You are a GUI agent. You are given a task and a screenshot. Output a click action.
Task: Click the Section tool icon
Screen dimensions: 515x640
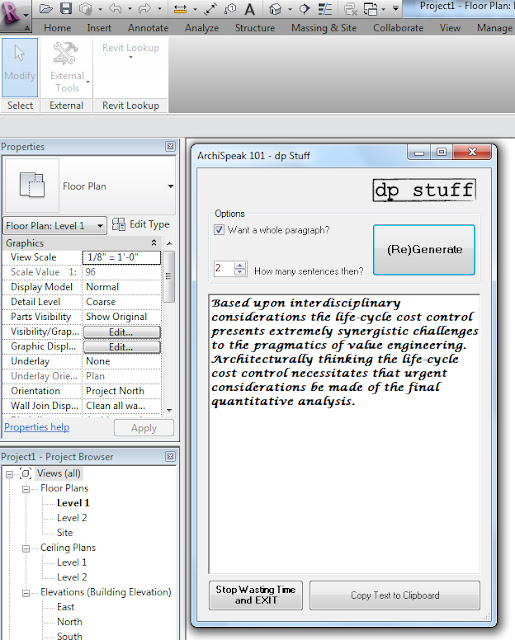coord(304,9)
